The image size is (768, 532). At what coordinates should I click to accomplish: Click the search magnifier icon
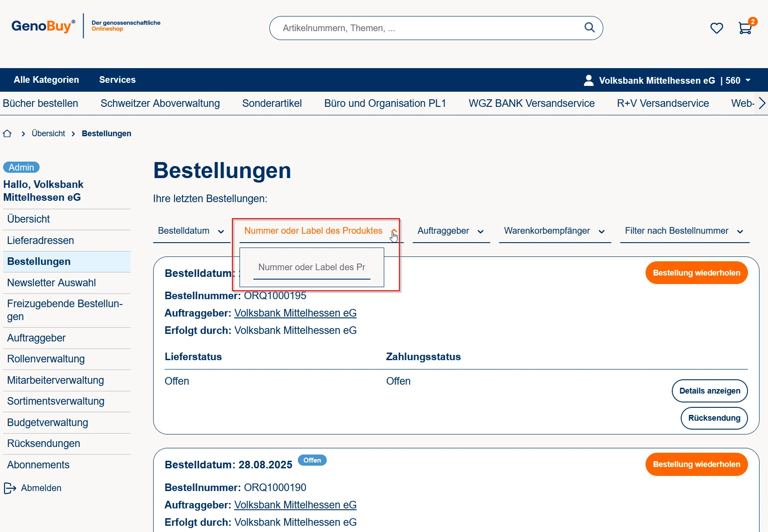coord(589,28)
